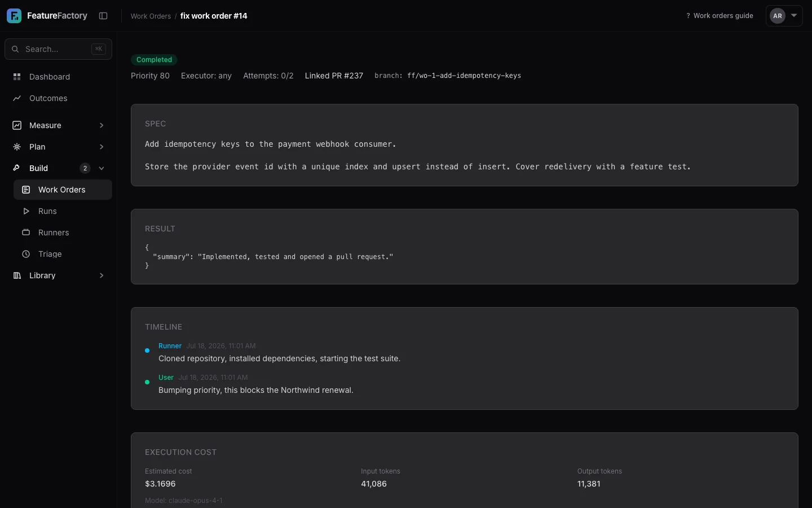Click the input tokens value 41,086
Viewport: 812px width, 508px height.
374,484
